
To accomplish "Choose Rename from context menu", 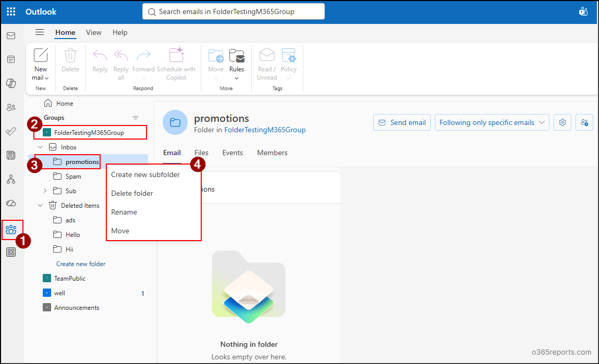I will (x=154, y=212).
